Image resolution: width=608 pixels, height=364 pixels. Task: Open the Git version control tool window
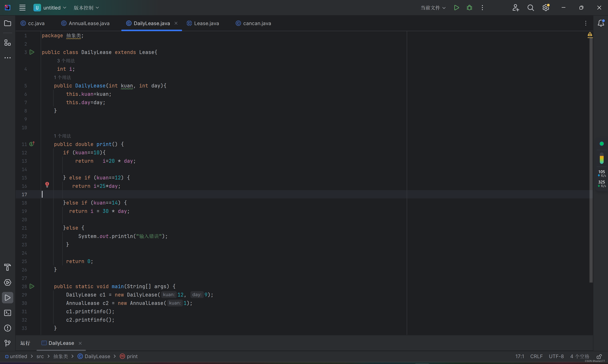point(8,343)
